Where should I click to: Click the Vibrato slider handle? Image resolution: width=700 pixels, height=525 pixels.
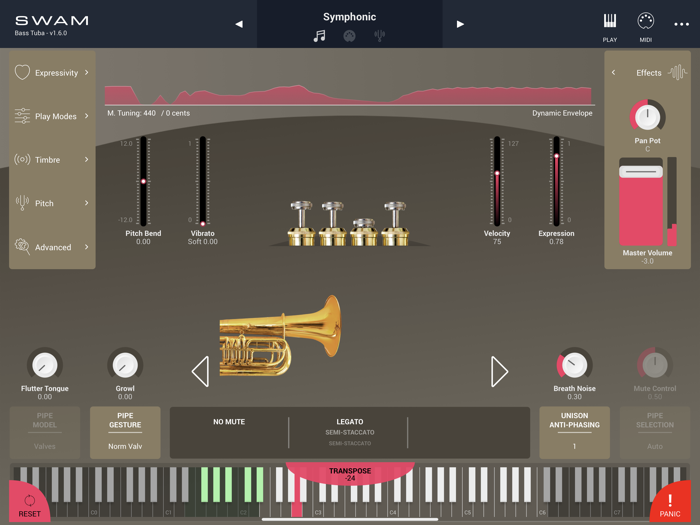tap(203, 223)
